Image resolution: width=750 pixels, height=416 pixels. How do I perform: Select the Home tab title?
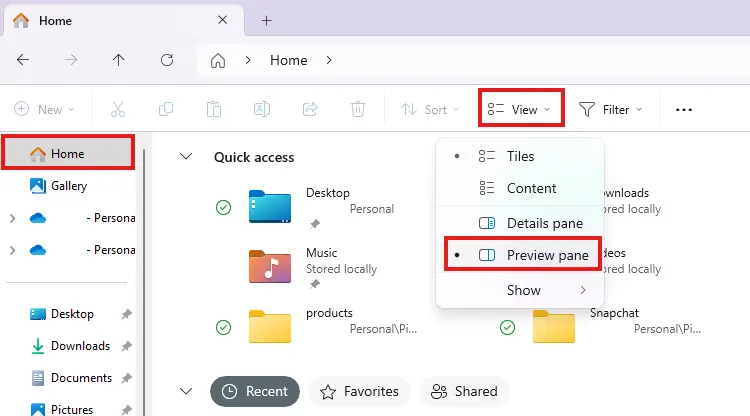[x=55, y=21]
